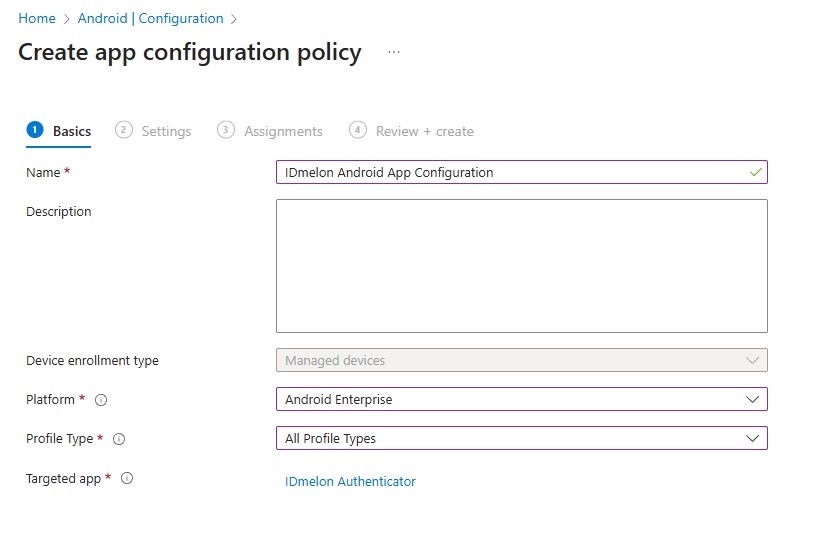Focus the Name text field
Viewport: 835px width, 544px height.
[x=510, y=172]
